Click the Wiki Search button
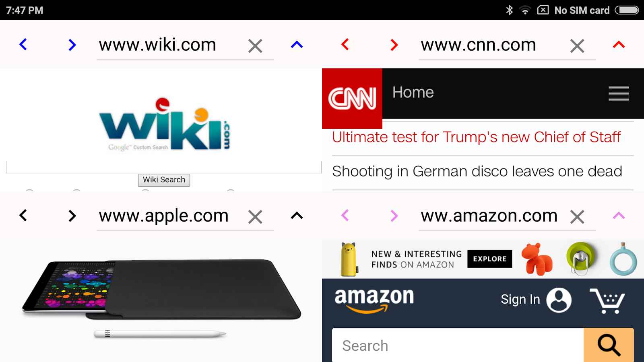Viewport: 644px width, 362px height. 164,180
